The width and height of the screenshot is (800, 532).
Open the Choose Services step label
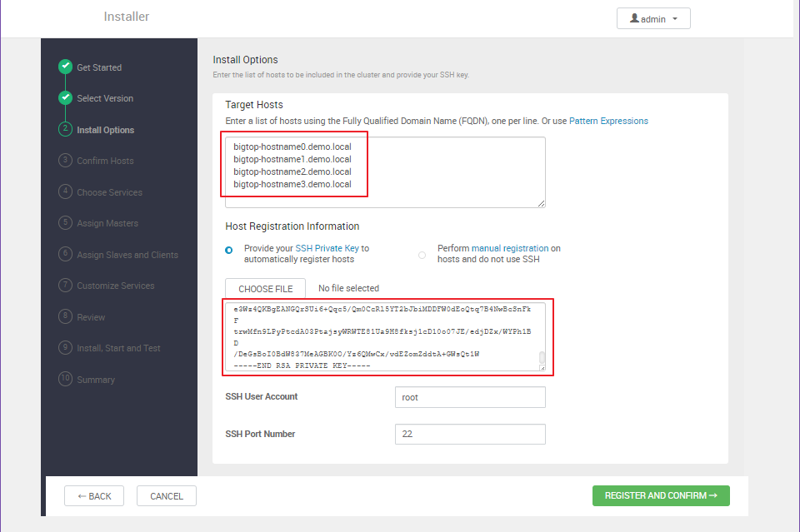pyautogui.click(x=110, y=192)
